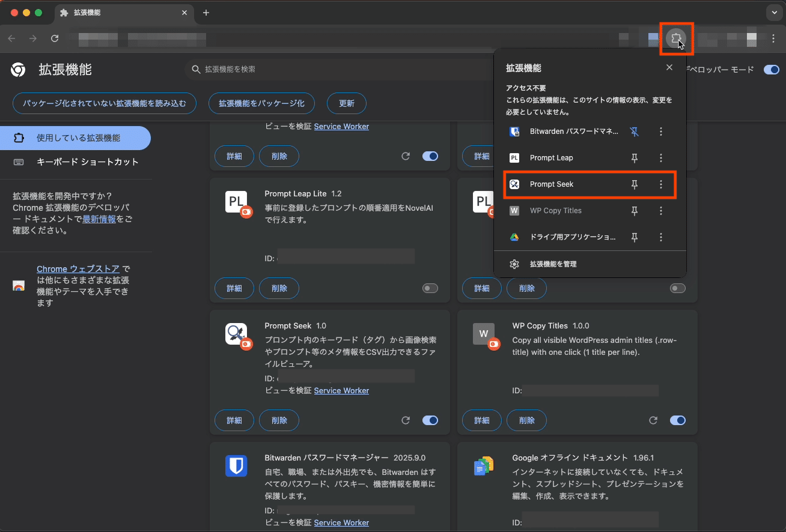Click the browser forward arrow
Screen dimensions: 786x532
[x=33, y=38]
